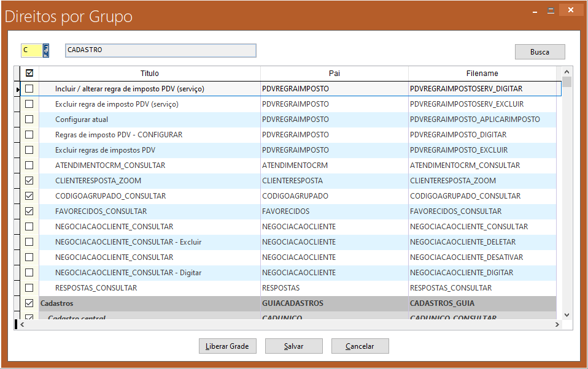The image size is (588, 369).
Task: Uncheck the Cadastros group row checkbox
Action: pyautogui.click(x=29, y=303)
